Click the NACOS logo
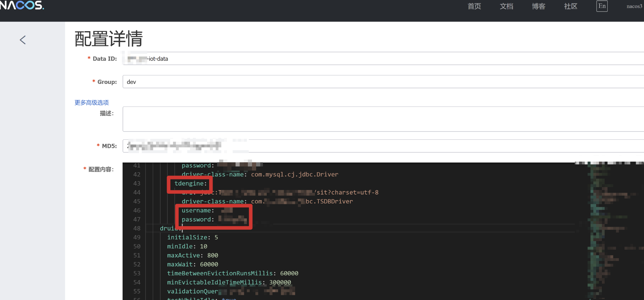 point(22,5)
